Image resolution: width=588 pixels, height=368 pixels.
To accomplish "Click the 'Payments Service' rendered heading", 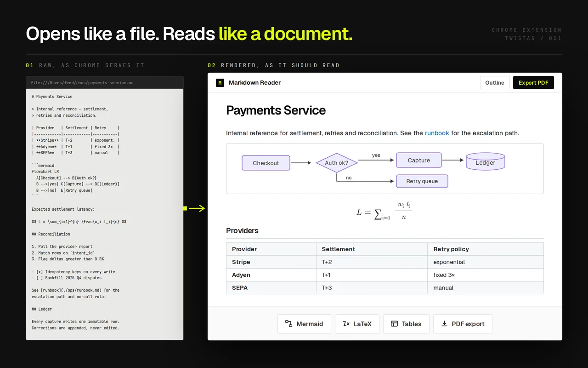I will tap(276, 110).
